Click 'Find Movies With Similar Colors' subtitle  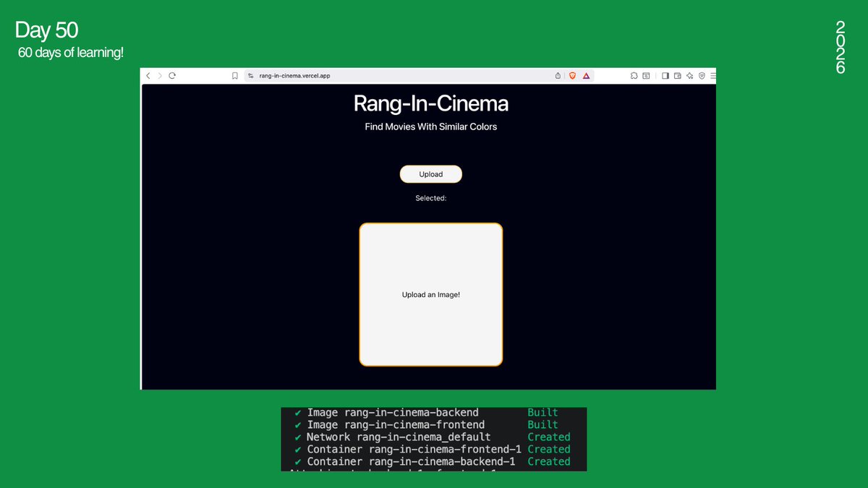[431, 127]
